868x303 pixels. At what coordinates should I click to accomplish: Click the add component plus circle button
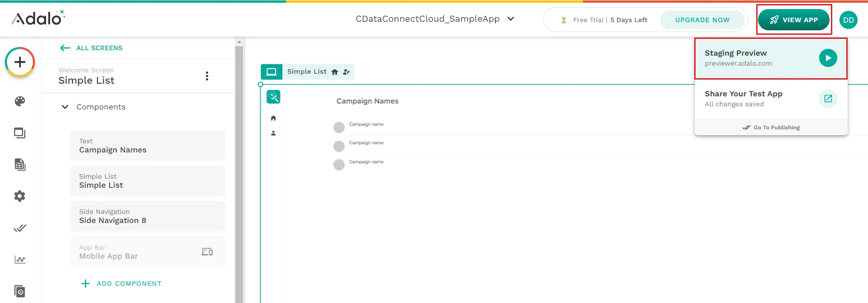[20, 62]
